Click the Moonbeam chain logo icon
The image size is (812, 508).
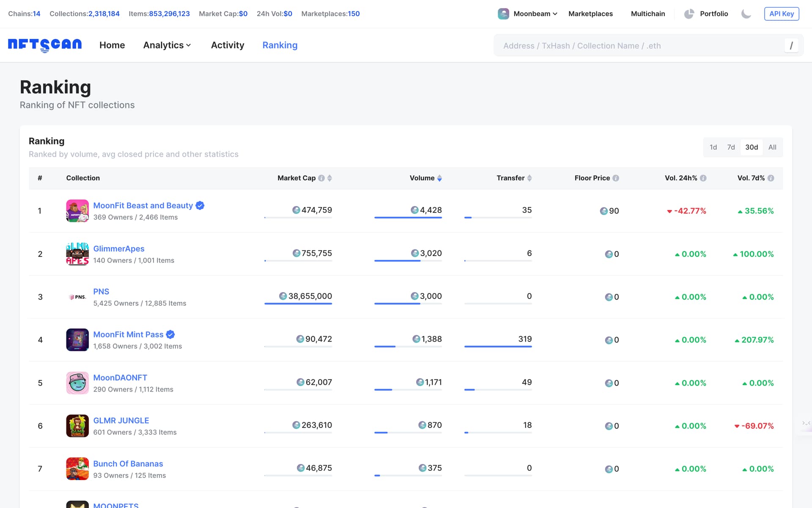click(x=503, y=14)
